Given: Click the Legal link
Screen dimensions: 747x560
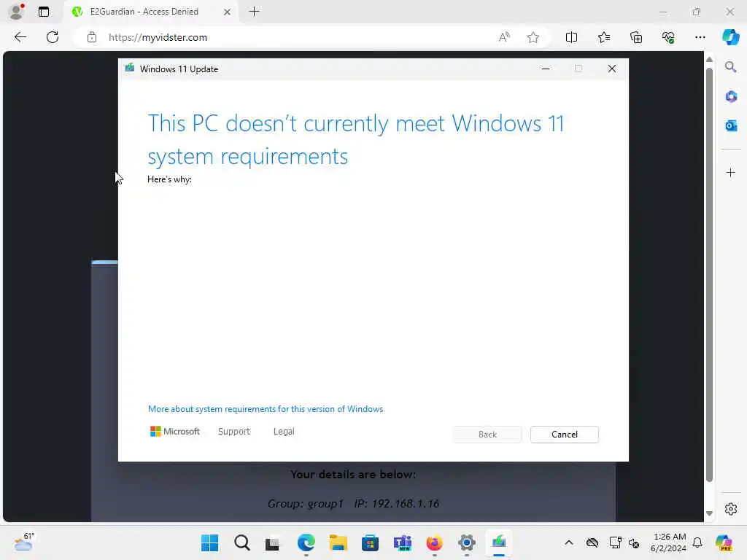Looking at the screenshot, I should 284,432.
